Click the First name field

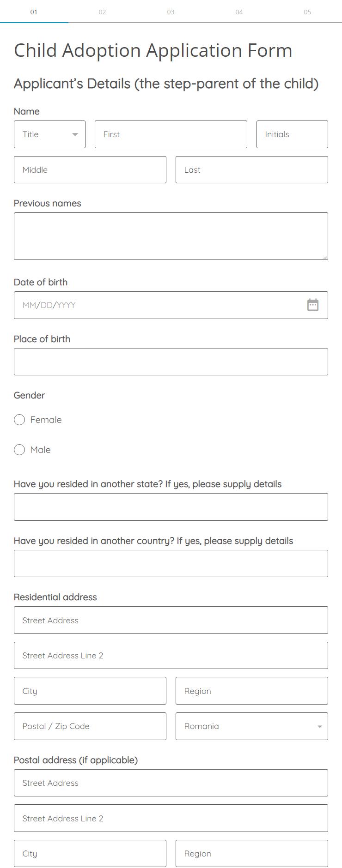tap(171, 134)
